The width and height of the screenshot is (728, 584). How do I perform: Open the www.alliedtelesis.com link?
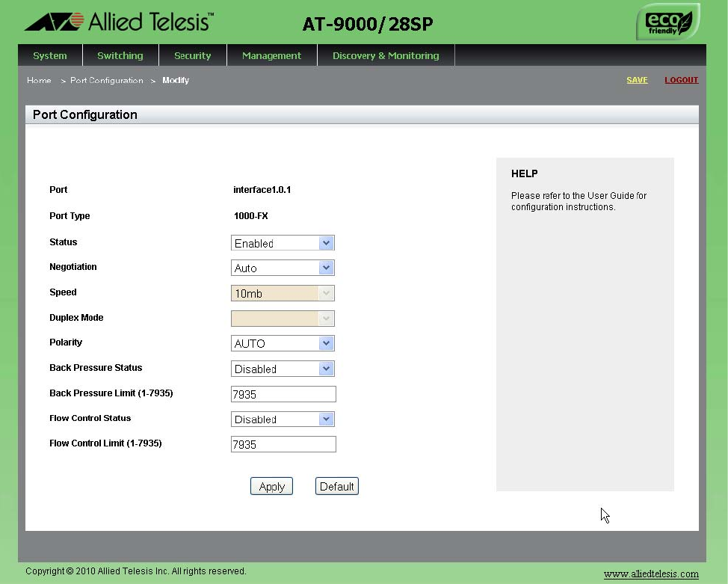[x=651, y=574]
